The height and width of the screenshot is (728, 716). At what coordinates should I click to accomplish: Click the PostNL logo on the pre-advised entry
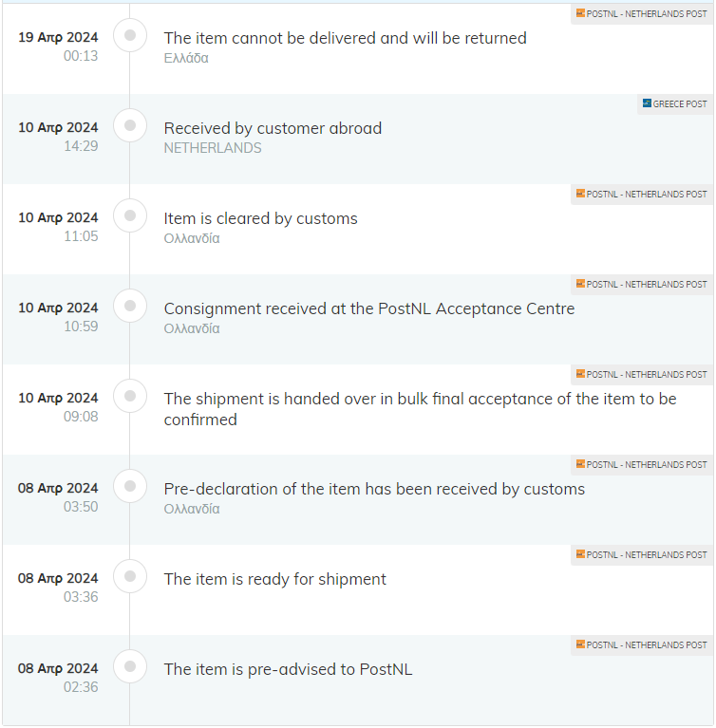(x=580, y=644)
